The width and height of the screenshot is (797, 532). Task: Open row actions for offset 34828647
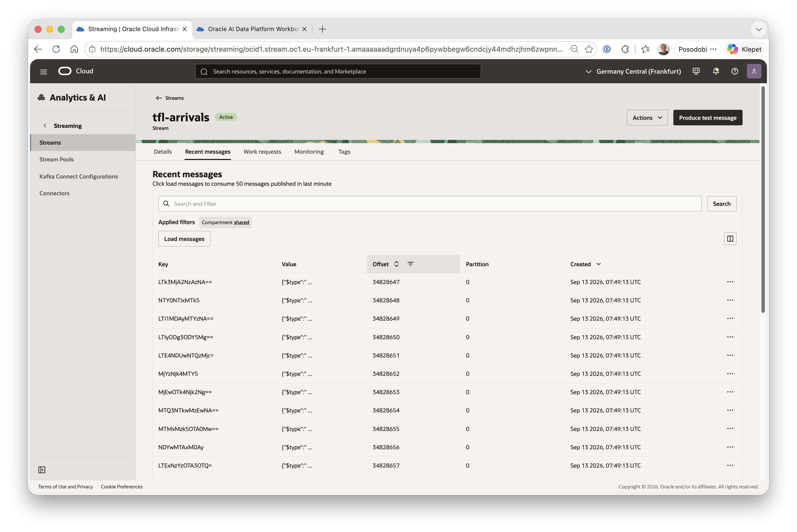pyautogui.click(x=730, y=282)
